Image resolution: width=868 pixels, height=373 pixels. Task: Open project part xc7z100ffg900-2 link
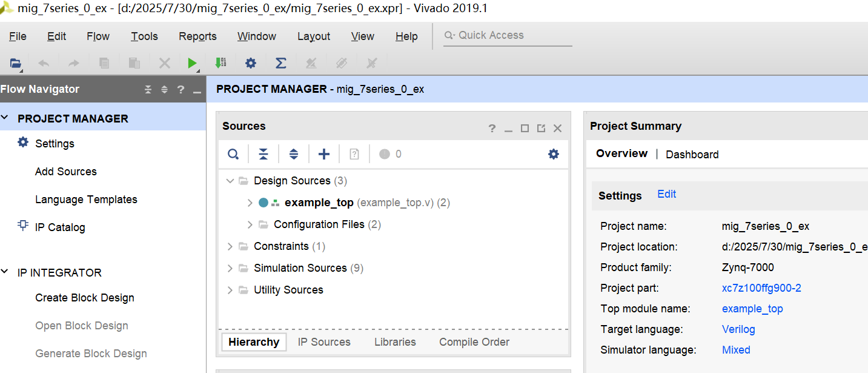pyautogui.click(x=761, y=288)
